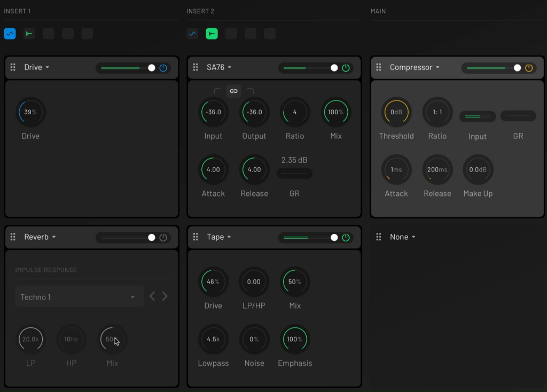This screenshot has height=392, width=547.
Task: Click the Compressor Make Up knob
Action: click(478, 169)
